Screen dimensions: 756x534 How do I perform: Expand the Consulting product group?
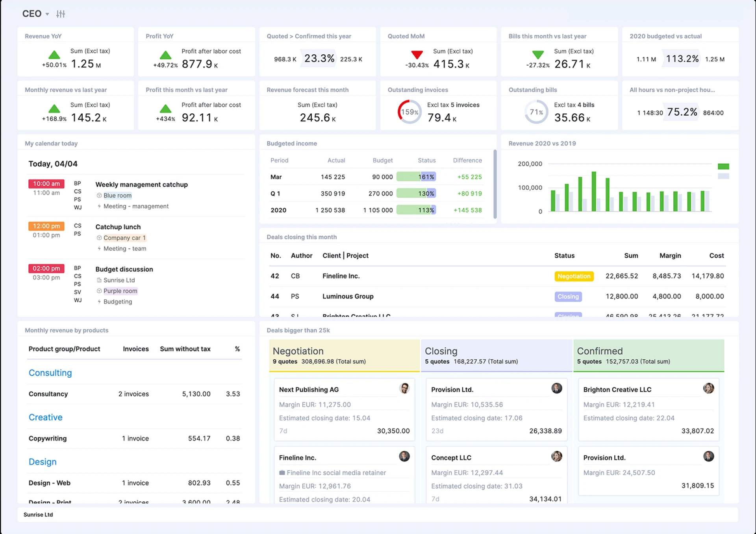point(50,373)
